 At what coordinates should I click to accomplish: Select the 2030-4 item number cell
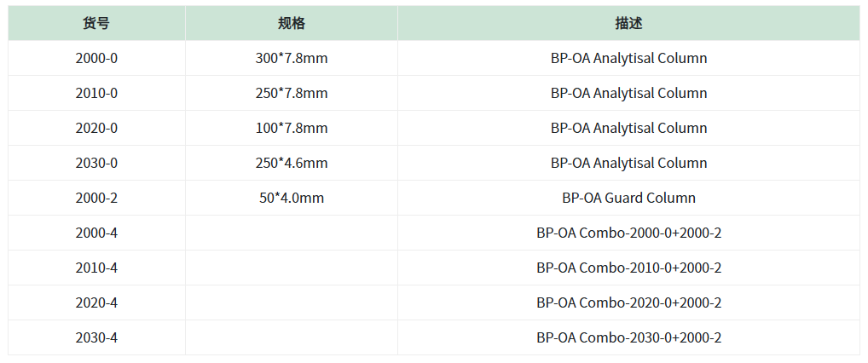96,337
